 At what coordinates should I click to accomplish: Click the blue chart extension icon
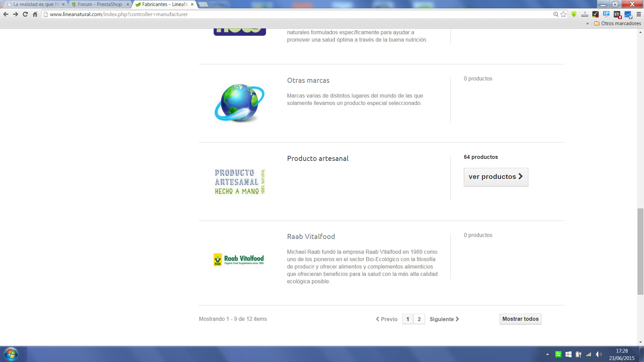(x=628, y=14)
